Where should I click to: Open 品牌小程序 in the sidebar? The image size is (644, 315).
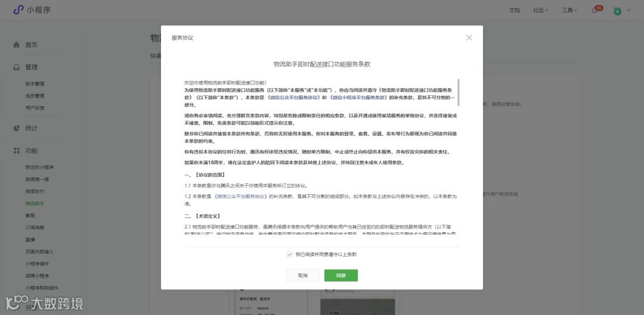[x=37, y=276]
